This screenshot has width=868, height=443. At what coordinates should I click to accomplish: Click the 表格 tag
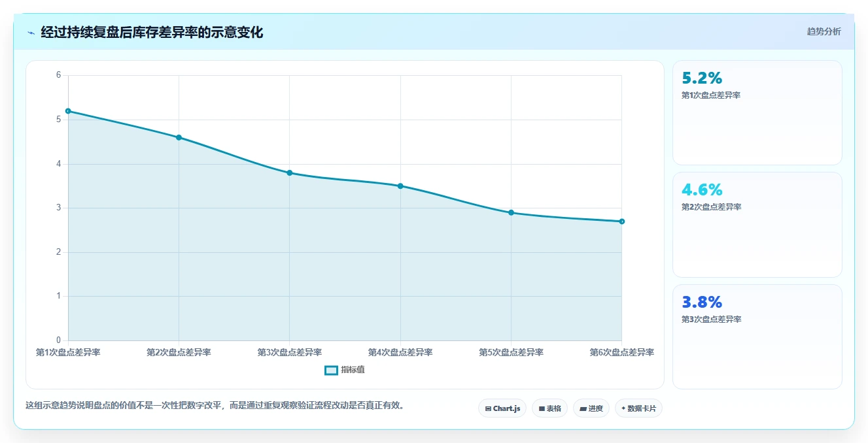(x=549, y=408)
